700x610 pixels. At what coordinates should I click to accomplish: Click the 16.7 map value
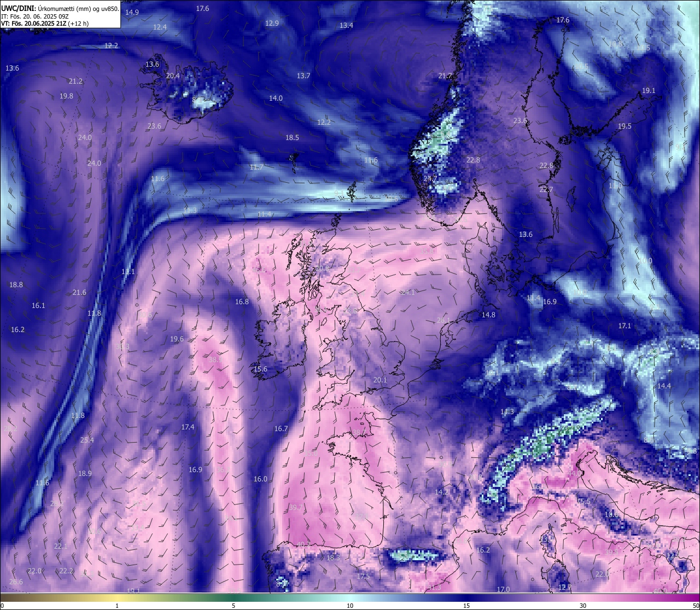click(x=281, y=428)
